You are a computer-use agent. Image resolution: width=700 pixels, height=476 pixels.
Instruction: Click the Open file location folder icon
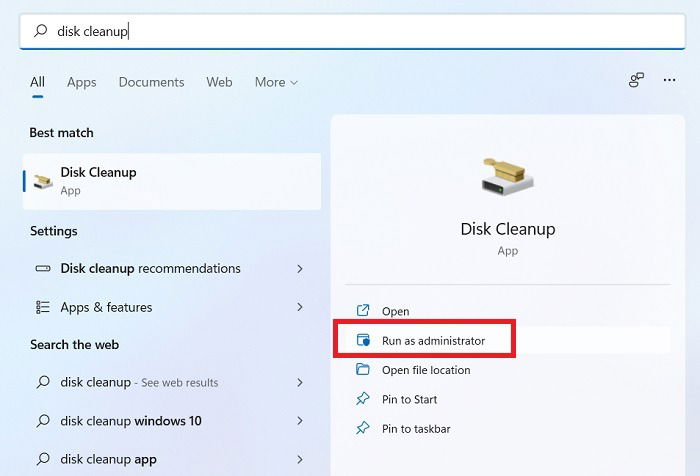tap(362, 369)
